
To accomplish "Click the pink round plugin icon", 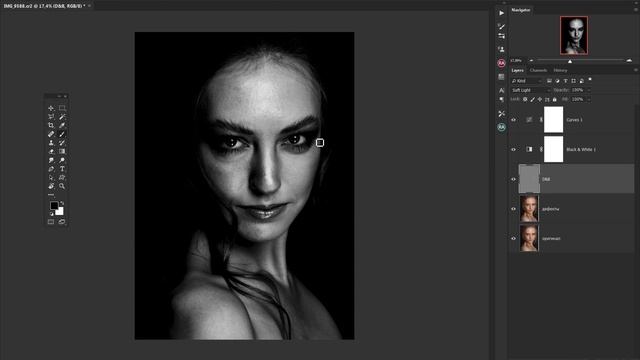I will pos(501,63).
